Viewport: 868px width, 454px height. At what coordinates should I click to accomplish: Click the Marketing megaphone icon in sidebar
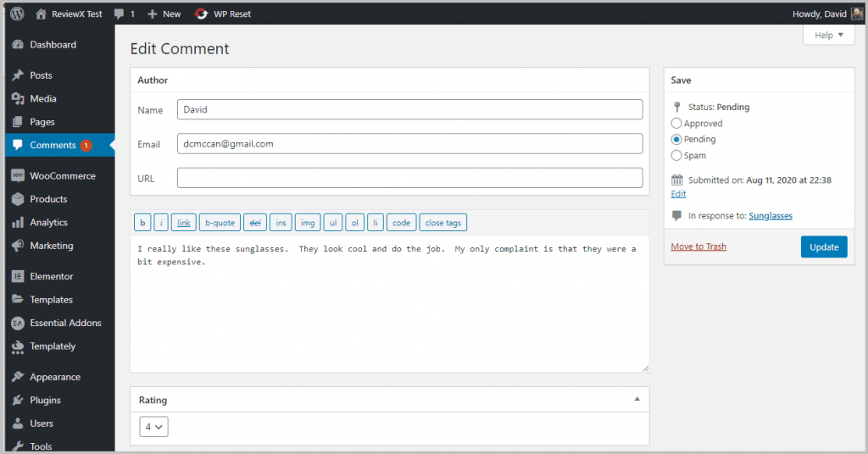[x=18, y=246]
